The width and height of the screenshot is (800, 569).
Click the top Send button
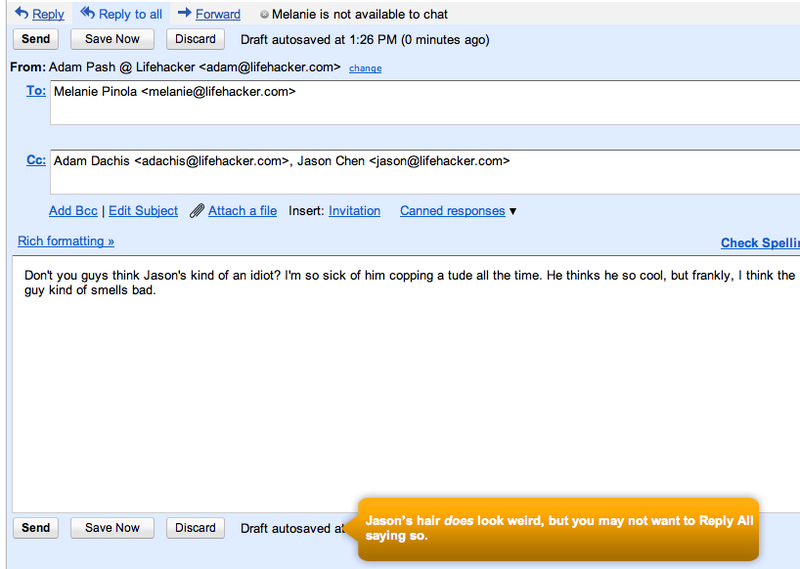(36, 39)
